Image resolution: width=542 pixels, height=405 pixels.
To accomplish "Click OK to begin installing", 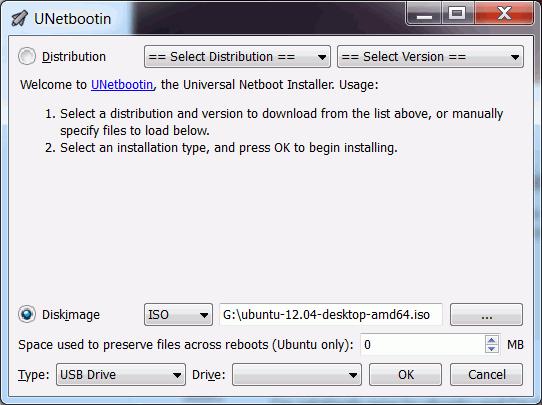I will [x=405, y=375].
